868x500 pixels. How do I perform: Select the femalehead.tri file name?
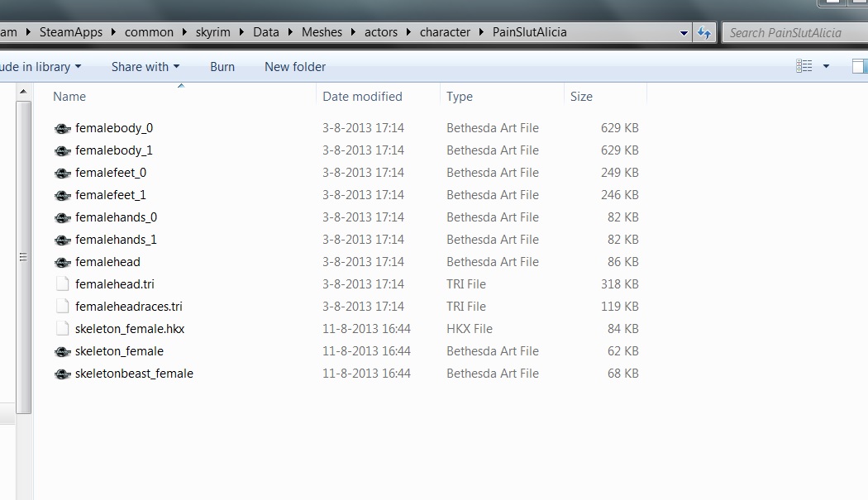pyautogui.click(x=115, y=284)
